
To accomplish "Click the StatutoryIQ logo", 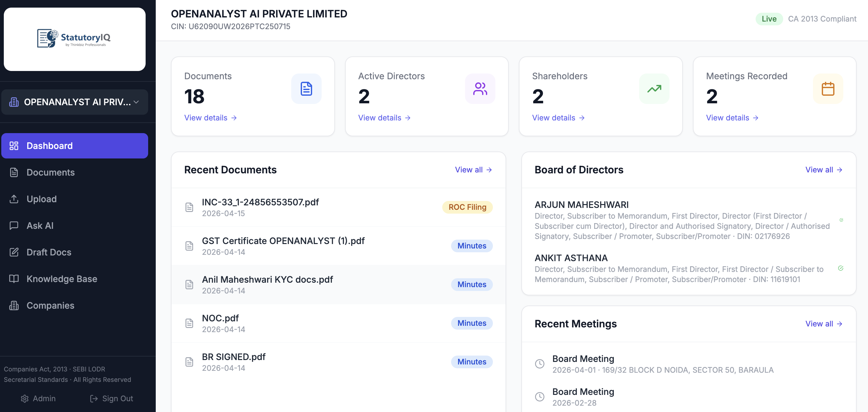I will [x=74, y=39].
